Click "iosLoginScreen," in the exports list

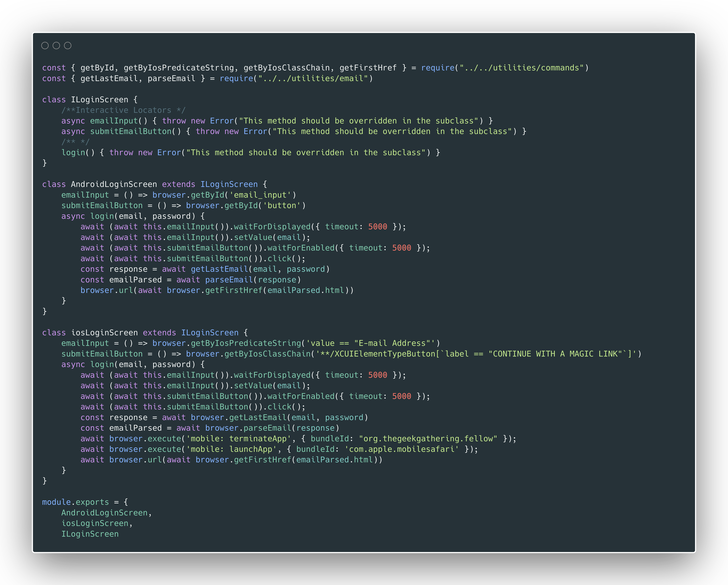(x=97, y=523)
